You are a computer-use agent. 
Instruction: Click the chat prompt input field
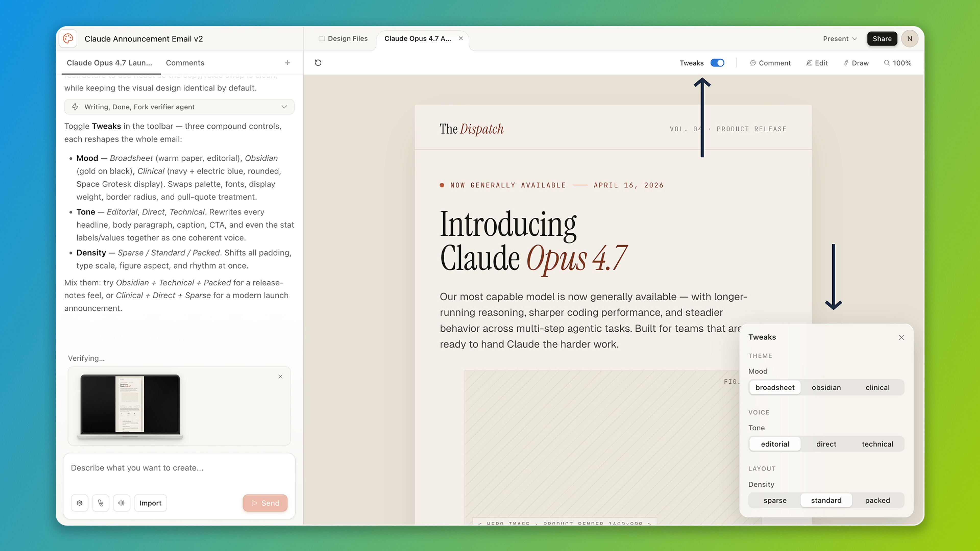click(x=179, y=468)
